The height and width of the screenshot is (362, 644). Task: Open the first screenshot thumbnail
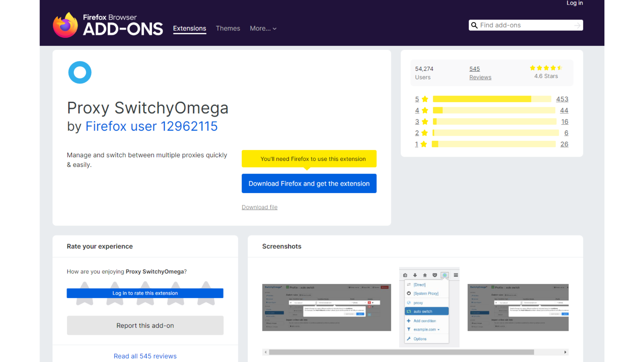pos(326,307)
